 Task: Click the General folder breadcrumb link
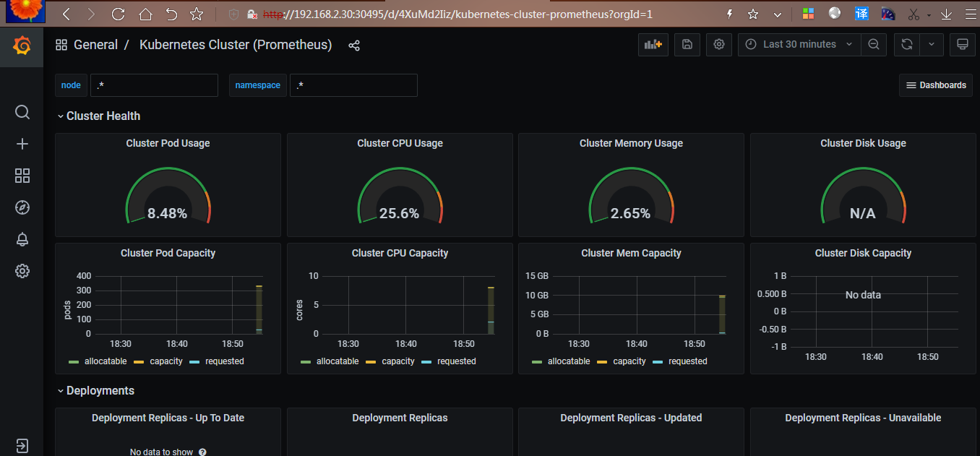95,45
